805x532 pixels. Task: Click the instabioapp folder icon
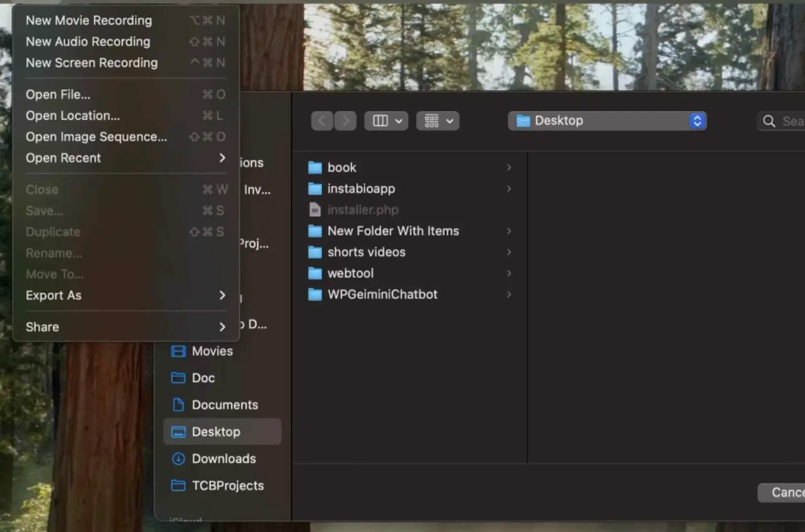point(315,189)
